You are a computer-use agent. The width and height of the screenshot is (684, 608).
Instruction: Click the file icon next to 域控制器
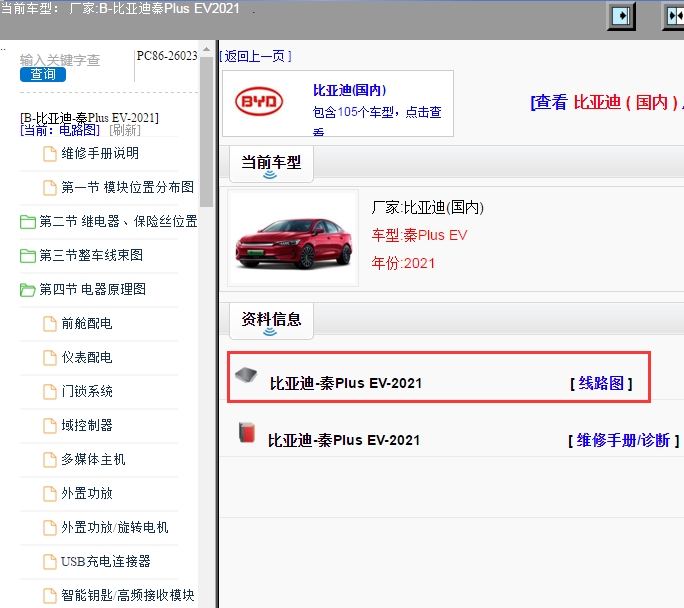click(x=50, y=426)
